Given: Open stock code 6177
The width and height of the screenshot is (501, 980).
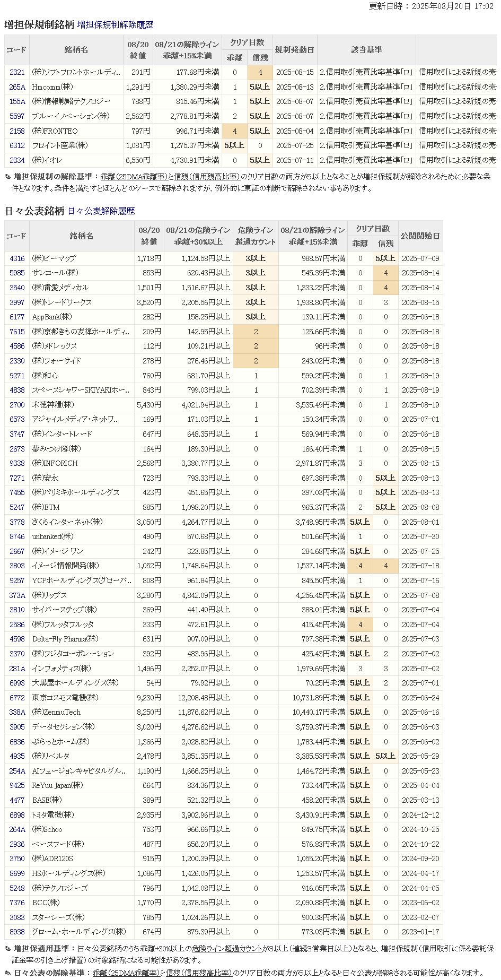Looking at the screenshot, I should (17, 317).
